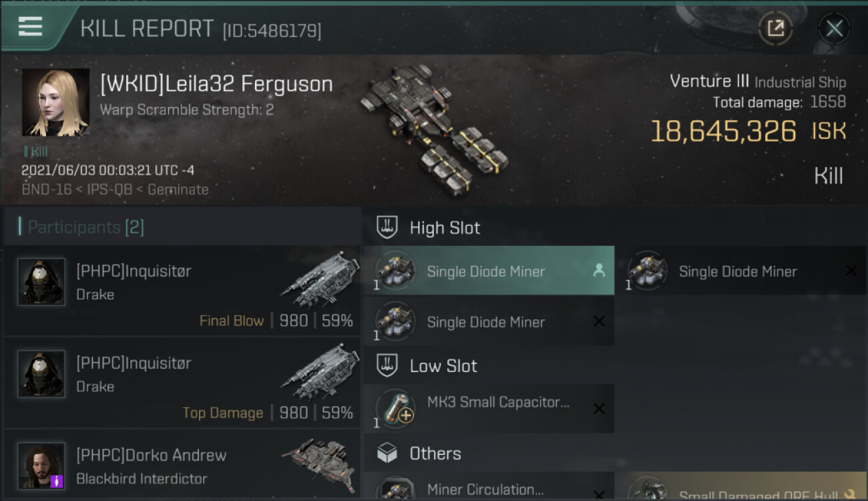The width and height of the screenshot is (868, 501).
Task: Open Leila32 Ferguson's character portrait
Action: [55, 102]
